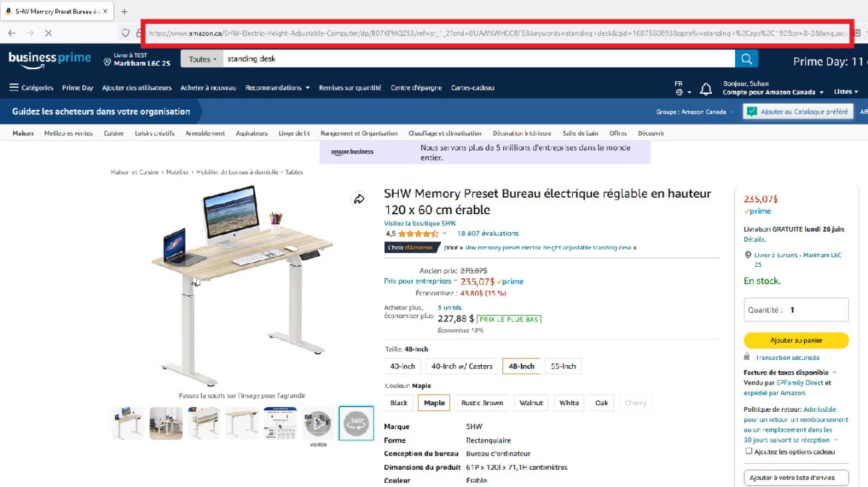868x487 pixels.
Task: Click the Business Prime logo
Action: coord(50,58)
